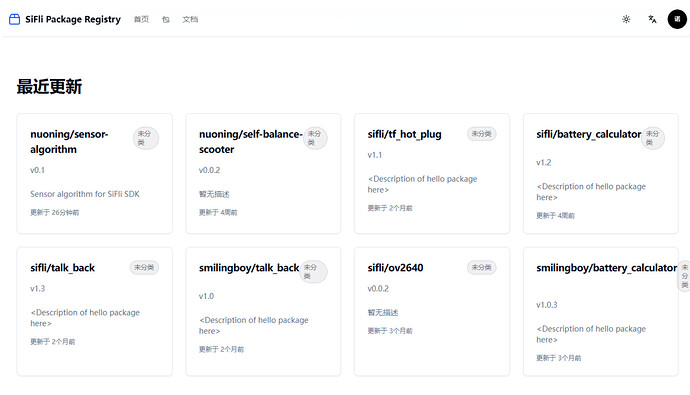Click 未分类 badge on sensor-algorithm card

pos(146,138)
